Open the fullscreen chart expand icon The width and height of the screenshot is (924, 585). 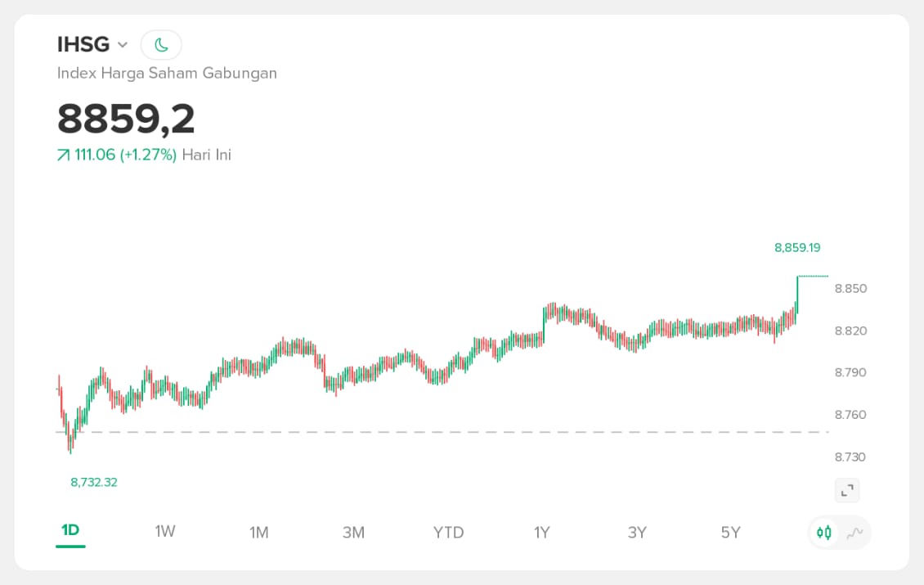click(x=847, y=490)
